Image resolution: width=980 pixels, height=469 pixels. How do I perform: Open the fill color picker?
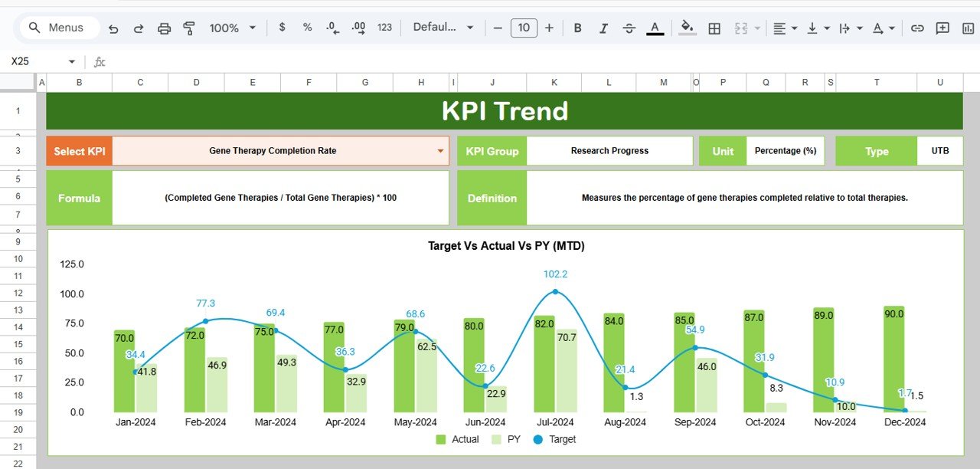coord(687,28)
